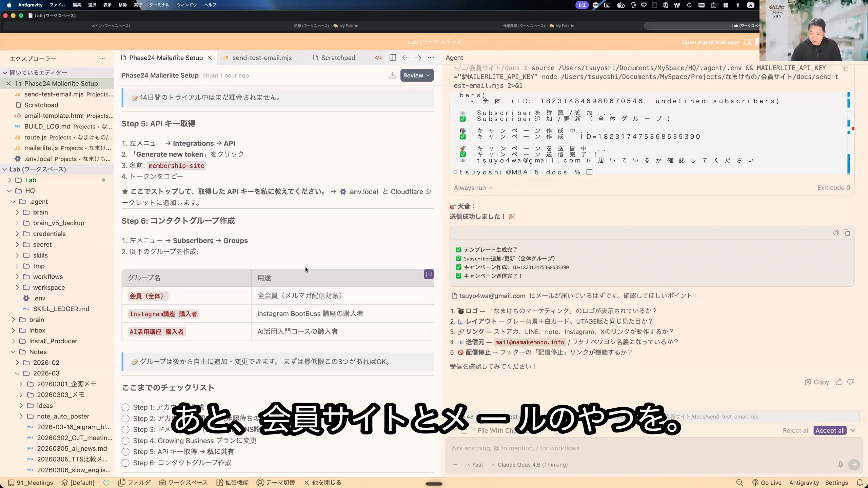The height and width of the screenshot is (488, 868).
Task: Expand the chevron beside Accept all
Action: (853, 430)
